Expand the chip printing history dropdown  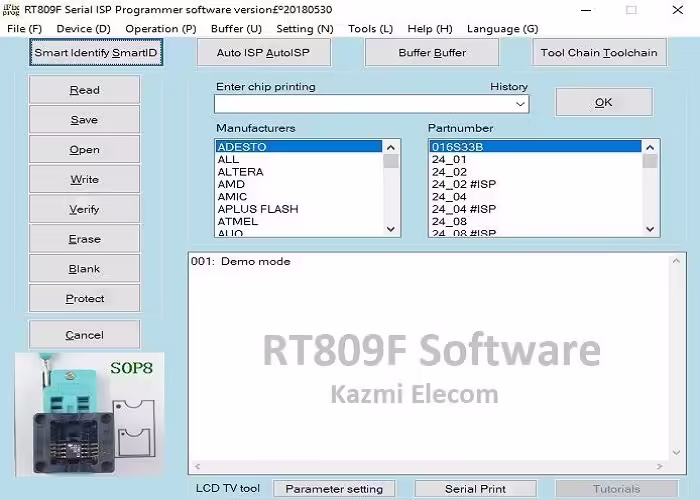(520, 104)
